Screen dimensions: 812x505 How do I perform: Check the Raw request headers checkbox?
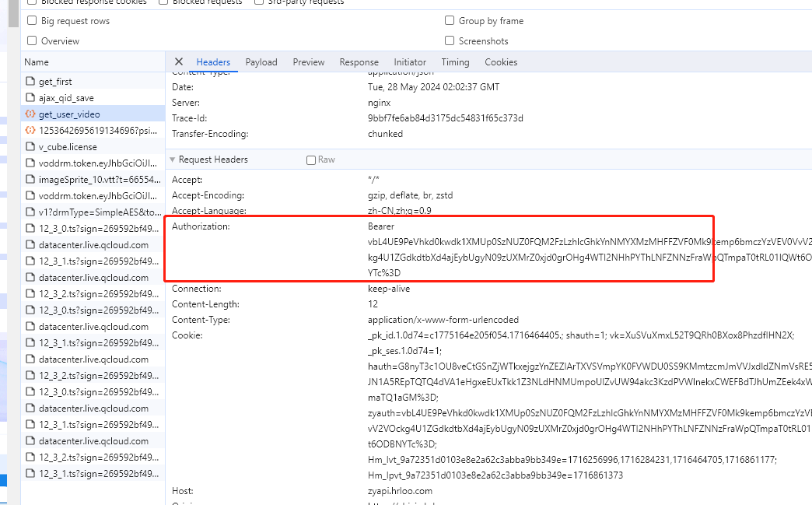(x=311, y=160)
